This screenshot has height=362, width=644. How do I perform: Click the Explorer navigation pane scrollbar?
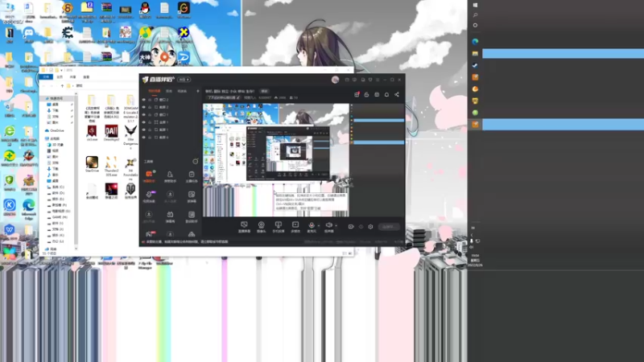coord(76,171)
